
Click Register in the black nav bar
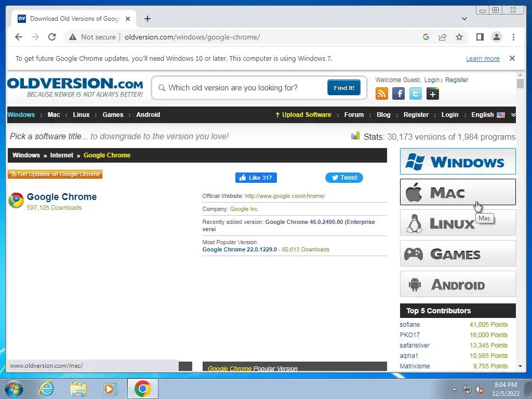[416, 115]
